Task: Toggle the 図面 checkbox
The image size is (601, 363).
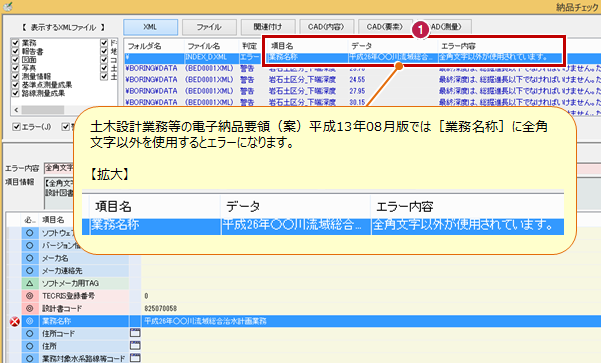Action: click(x=15, y=59)
